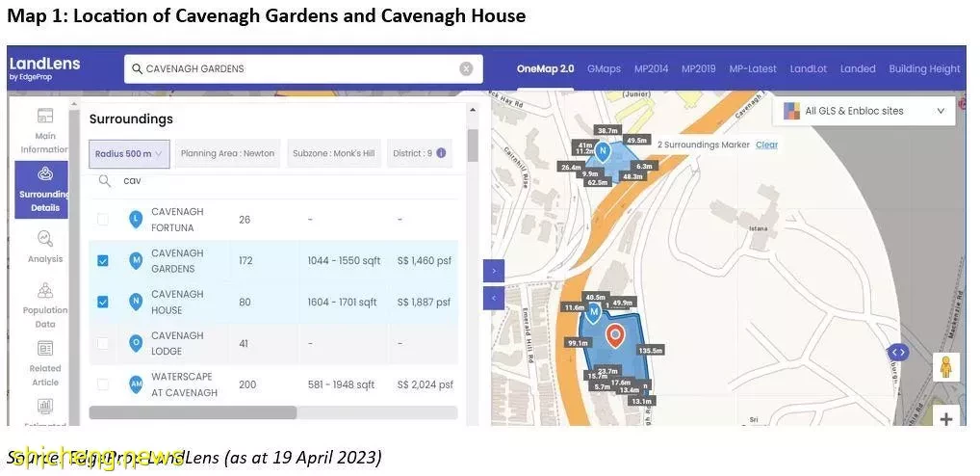Select the Surrounding Details sidebar icon
Viewport: 980px width, 476px height.
(45, 173)
